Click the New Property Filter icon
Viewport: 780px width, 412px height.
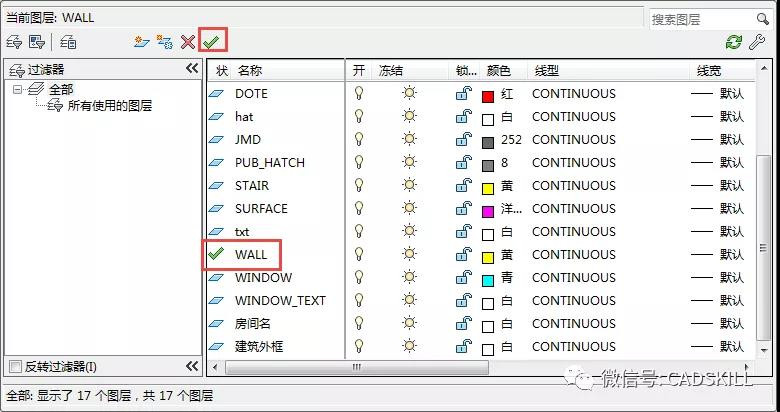[x=14, y=41]
